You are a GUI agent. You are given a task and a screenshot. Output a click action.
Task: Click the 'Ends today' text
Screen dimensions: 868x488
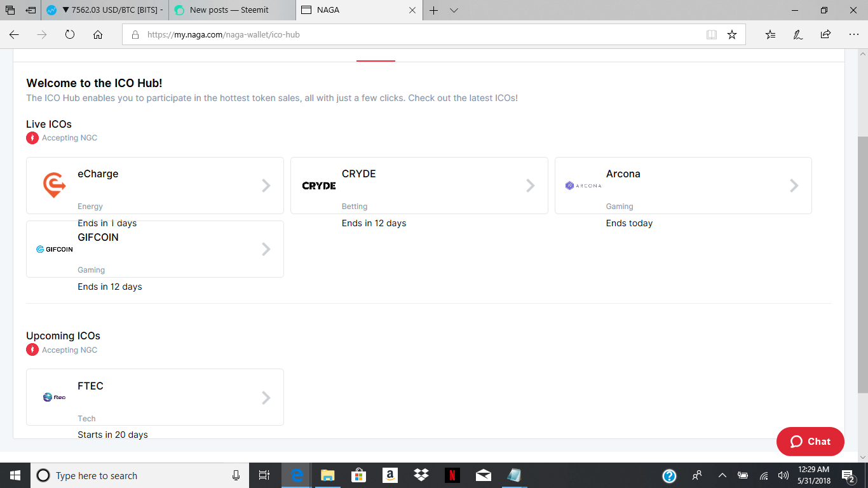coord(629,223)
